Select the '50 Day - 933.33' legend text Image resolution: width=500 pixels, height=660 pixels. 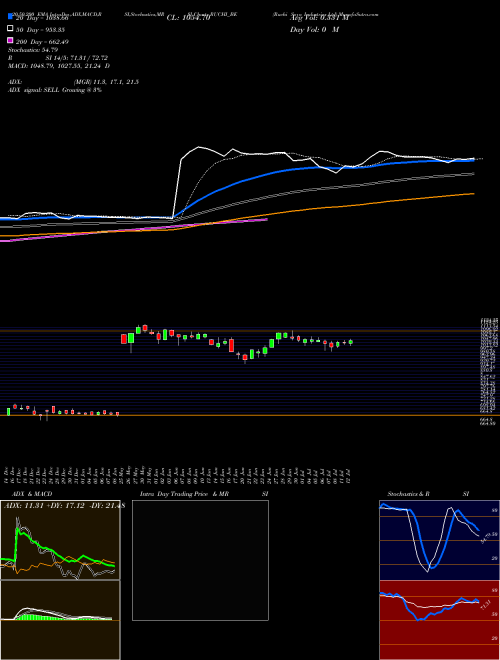click(41, 30)
